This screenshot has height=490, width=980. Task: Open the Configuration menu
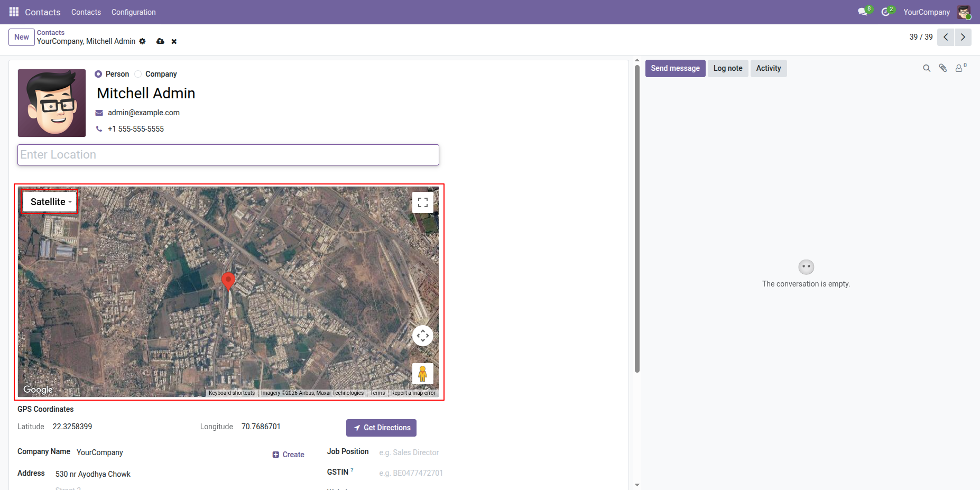tap(133, 12)
